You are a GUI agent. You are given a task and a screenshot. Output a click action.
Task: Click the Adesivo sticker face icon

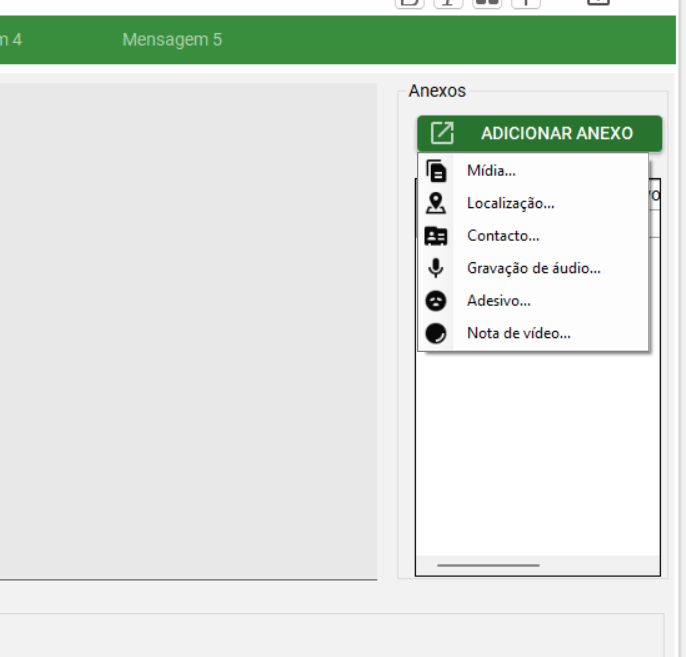[x=436, y=301]
